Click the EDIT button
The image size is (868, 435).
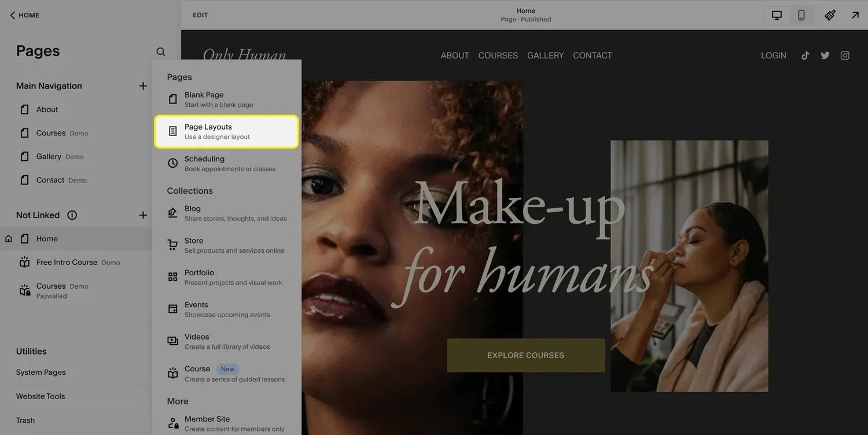tap(200, 15)
